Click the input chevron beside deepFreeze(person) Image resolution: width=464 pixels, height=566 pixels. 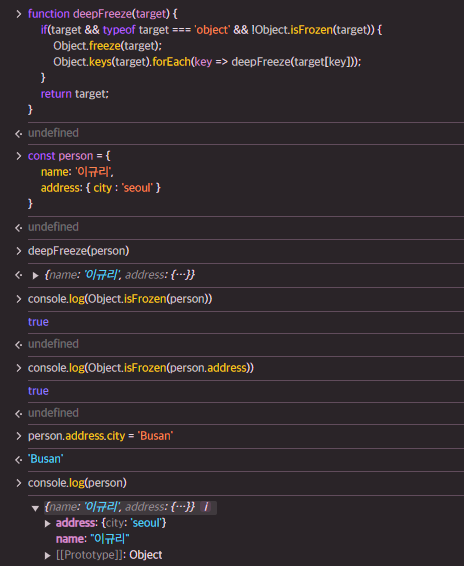pos(18,251)
